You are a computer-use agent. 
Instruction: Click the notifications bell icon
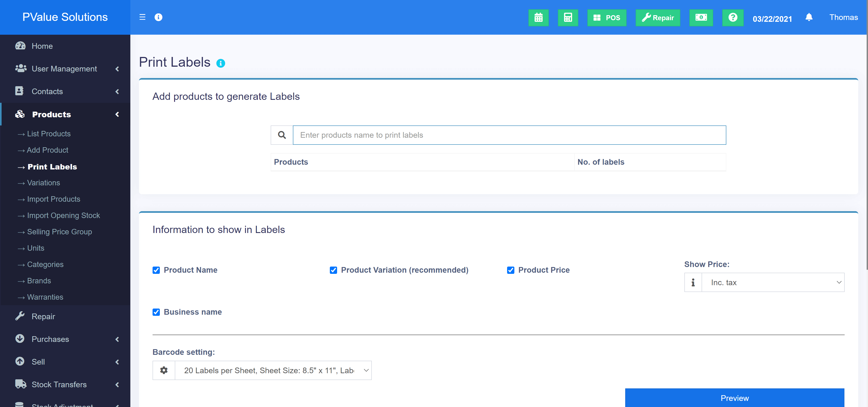tap(809, 17)
